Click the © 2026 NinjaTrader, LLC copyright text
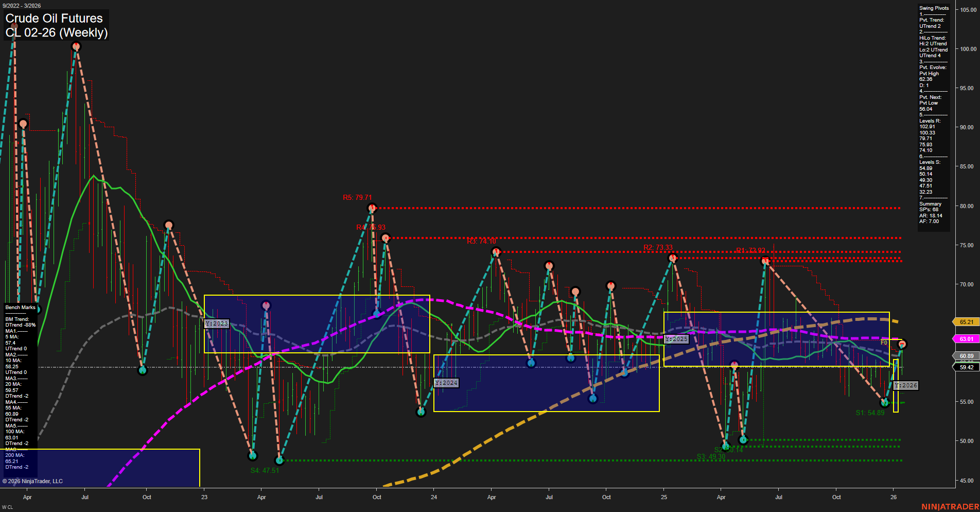 33,481
